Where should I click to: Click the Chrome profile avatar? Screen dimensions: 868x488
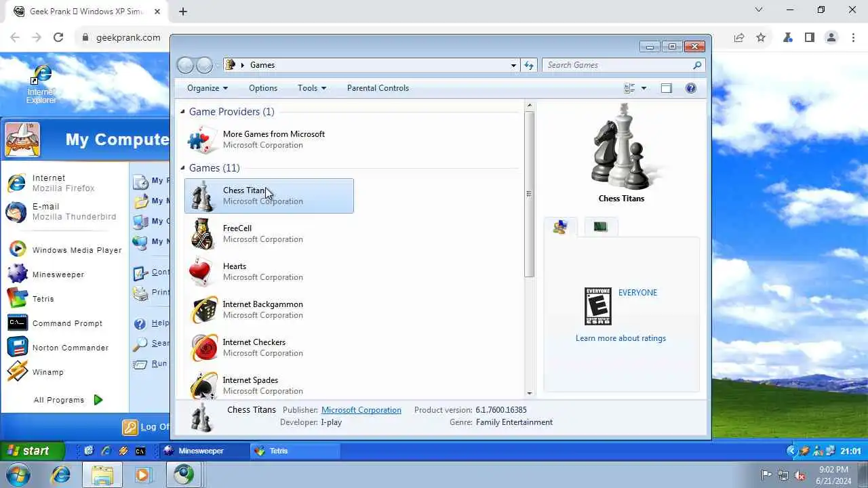click(831, 38)
